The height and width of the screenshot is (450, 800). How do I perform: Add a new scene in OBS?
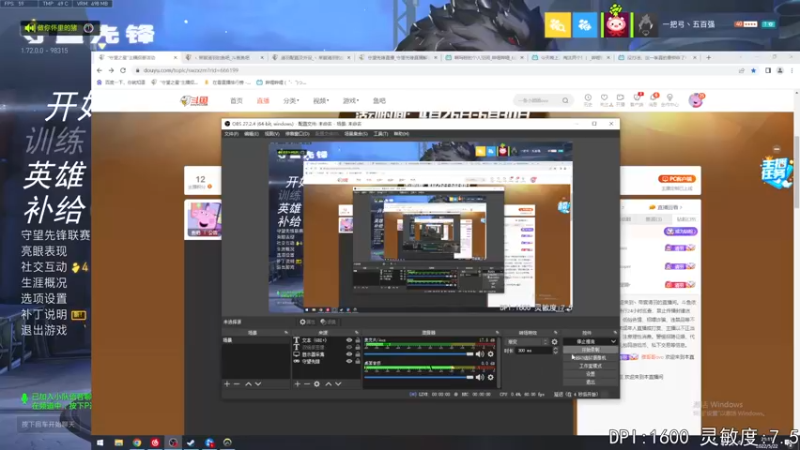[x=227, y=384]
